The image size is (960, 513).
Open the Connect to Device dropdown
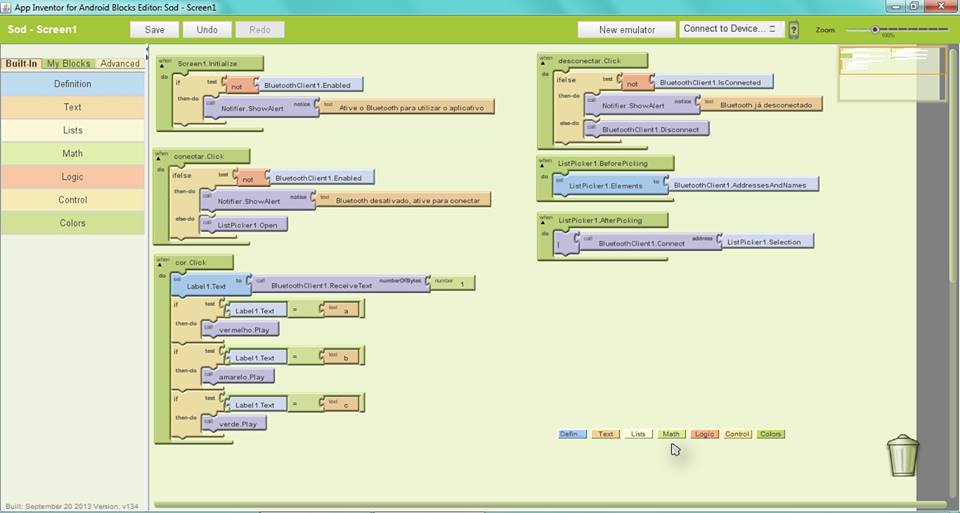pyautogui.click(x=730, y=29)
